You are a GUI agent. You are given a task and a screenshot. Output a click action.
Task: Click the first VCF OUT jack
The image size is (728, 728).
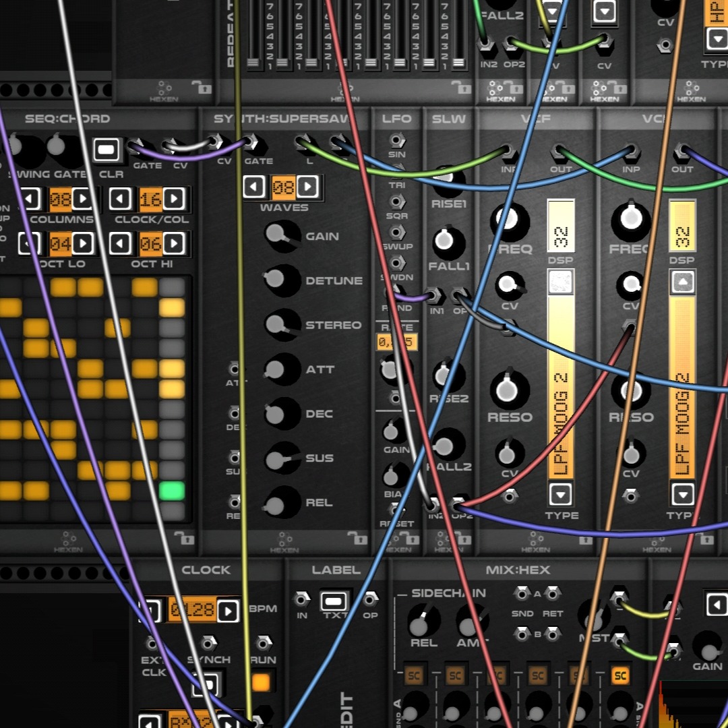(559, 151)
